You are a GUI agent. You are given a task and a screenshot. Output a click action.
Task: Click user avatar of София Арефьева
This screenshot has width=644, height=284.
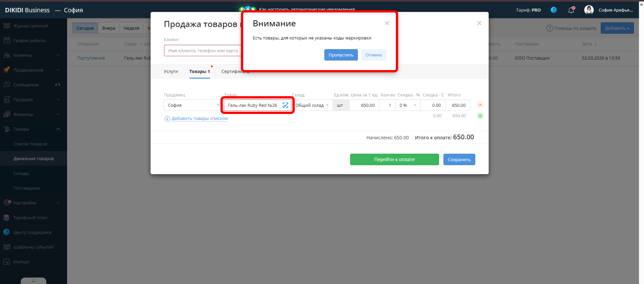pos(589,10)
